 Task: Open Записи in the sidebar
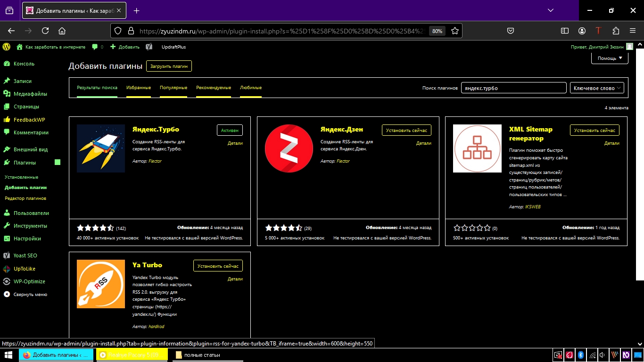click(22, 81)
